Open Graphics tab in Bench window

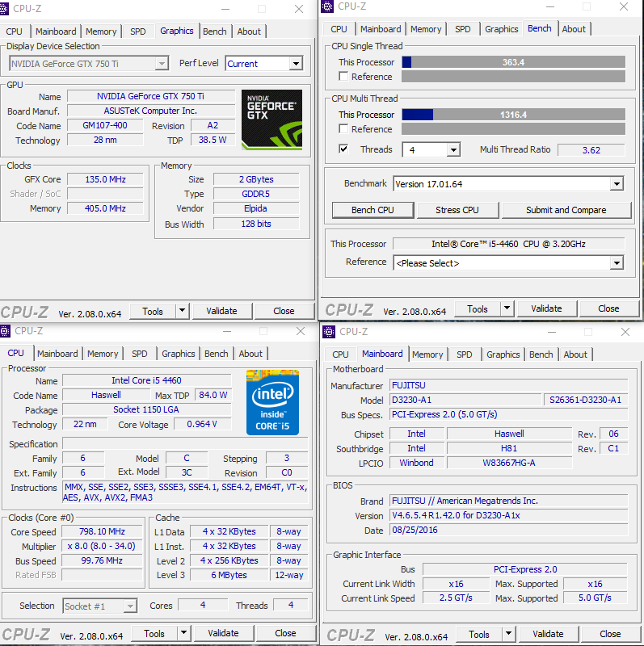click(x=501, y=29)
